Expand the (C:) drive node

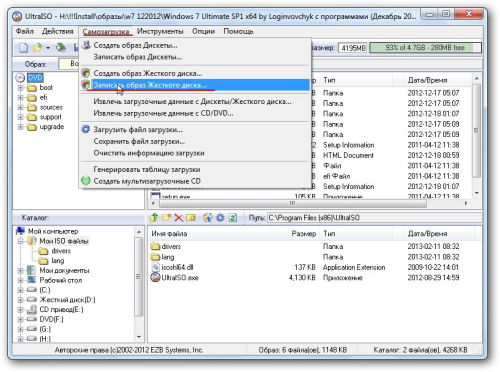click(x=20, y=290)
